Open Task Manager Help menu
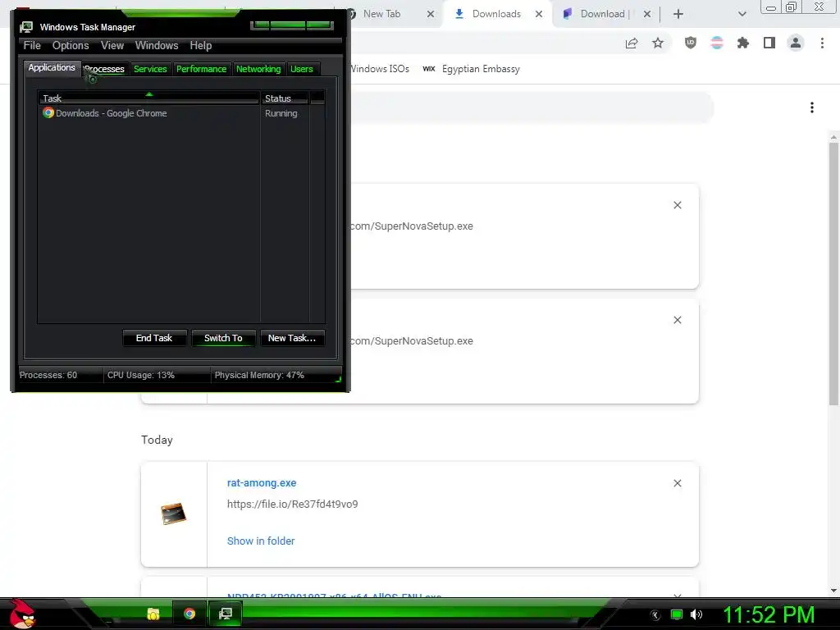The image size is (840, 630). (x=201, y=46)
